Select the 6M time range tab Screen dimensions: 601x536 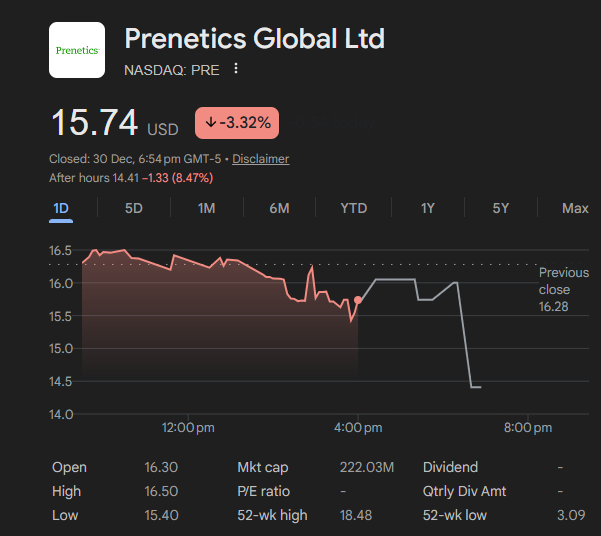(x=279, y=208)
